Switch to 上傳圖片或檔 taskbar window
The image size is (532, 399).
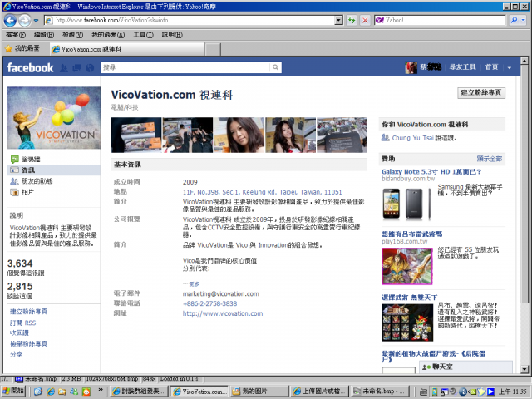(319, 392)
